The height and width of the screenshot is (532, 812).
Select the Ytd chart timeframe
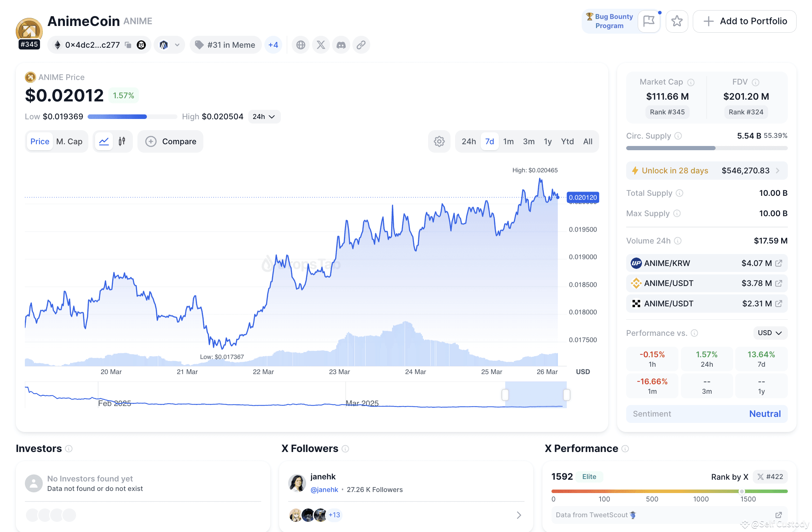567,141
